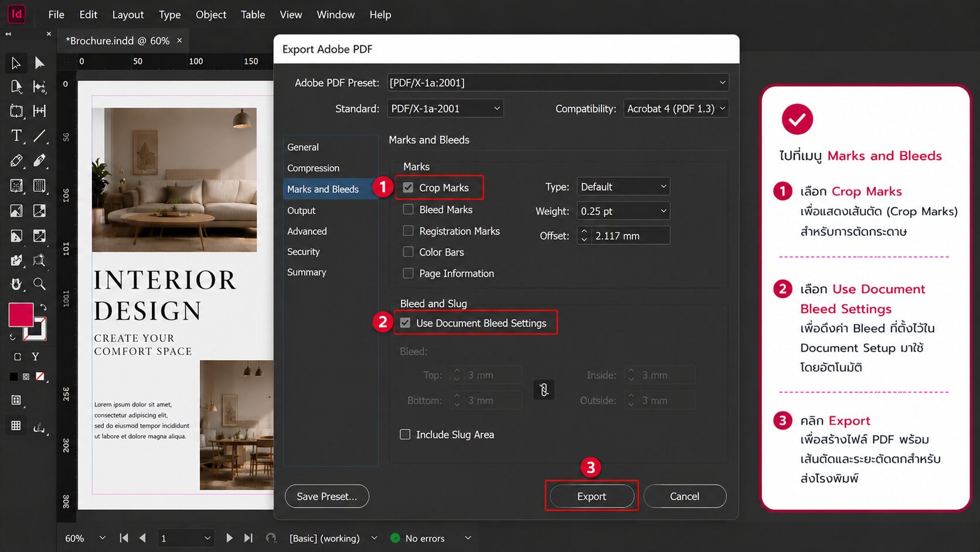
Task: Go to next page arrow
Action: tap(229, 538)
